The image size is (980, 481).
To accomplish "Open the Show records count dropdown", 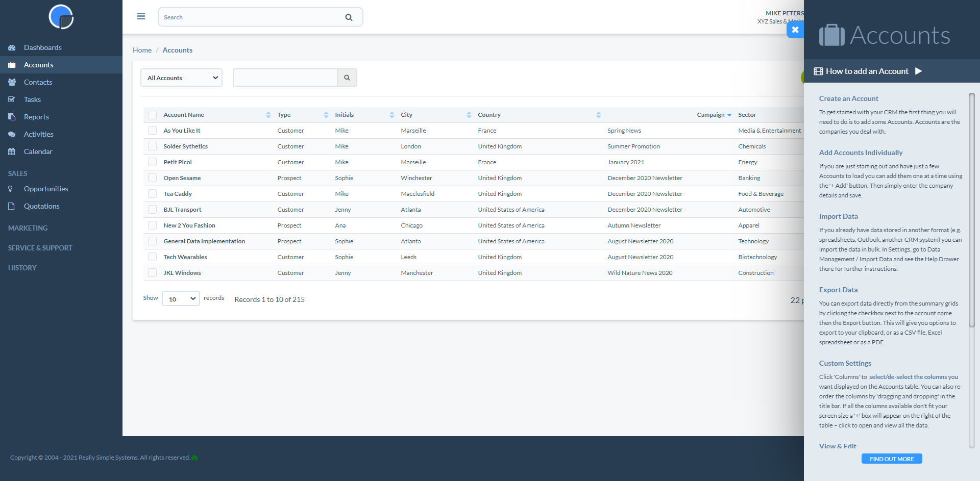I will point(181,299).
